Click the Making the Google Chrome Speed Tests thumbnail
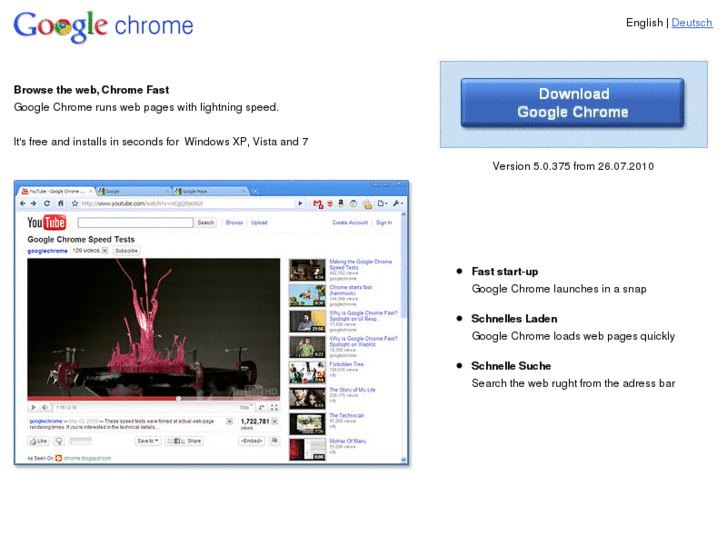Image resolution: width=727 pixels, height=545 pixels. pyautogui.click(x=307, y=270)
